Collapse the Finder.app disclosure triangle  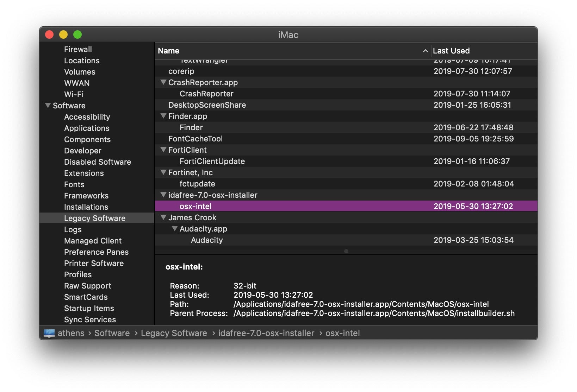pyautogui.click(x=163, y=116)
